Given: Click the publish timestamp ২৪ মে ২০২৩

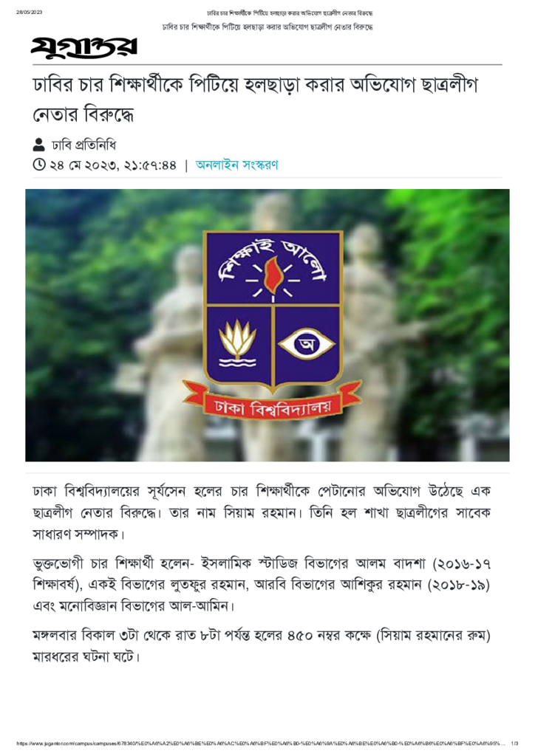Looking at the screenshot, I should click(113, 165).
